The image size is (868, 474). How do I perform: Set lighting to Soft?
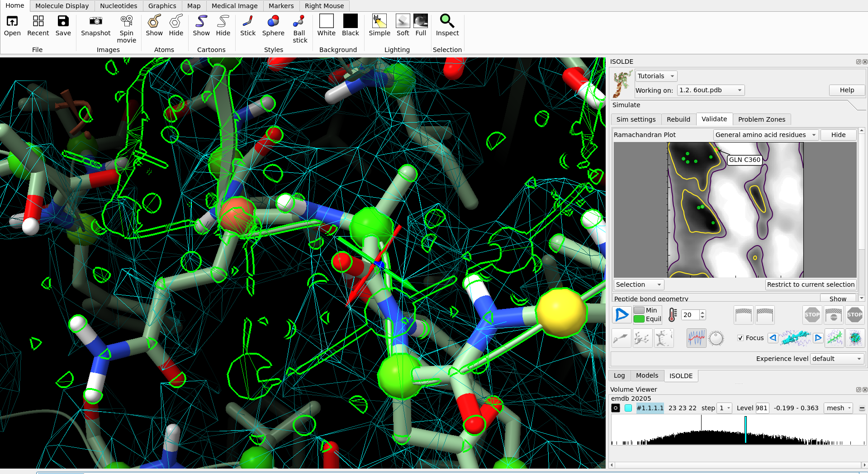tap(403, 21)
